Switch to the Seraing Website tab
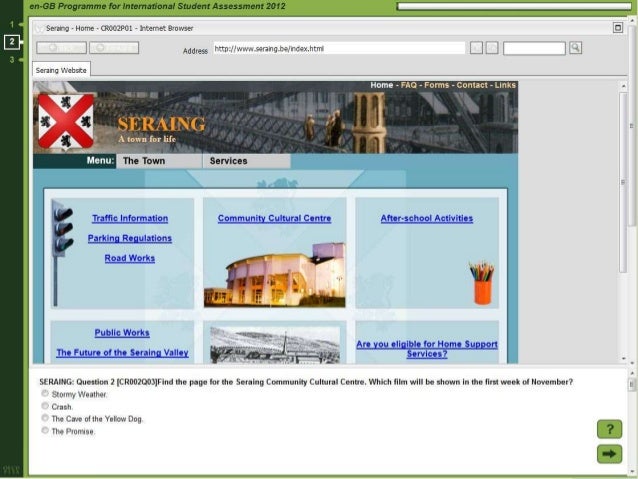The height and width of the screenshot is (479, 638). [61, 70]
